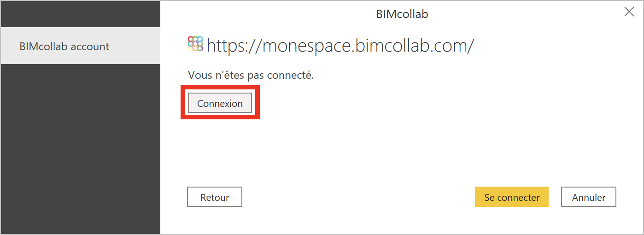
Task: Click the "Vous n'êtes pas connecté" status text
Action: tap(251, 75)
